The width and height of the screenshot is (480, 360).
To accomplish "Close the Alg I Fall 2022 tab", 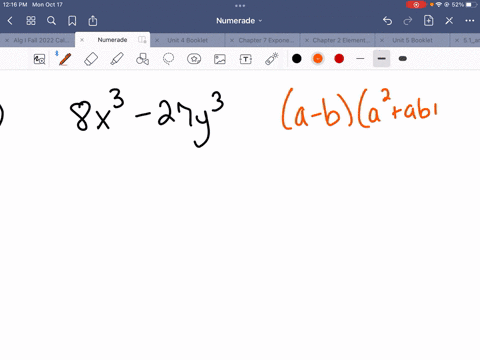I will (x=7, y=40).
